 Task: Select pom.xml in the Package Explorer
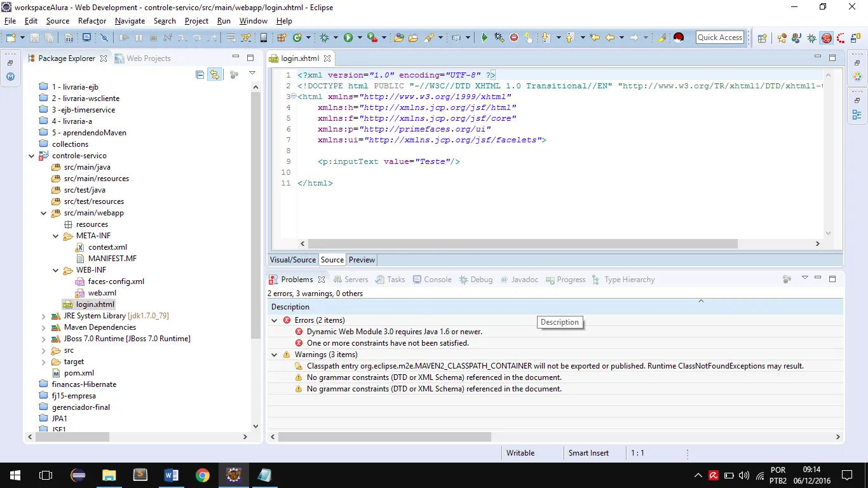click(x=79, y=373)
